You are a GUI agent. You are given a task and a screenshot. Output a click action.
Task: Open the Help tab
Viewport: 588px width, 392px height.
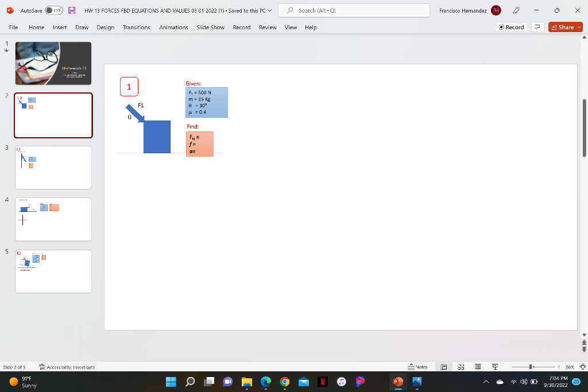pyautogui.click(x=311, y=28)
